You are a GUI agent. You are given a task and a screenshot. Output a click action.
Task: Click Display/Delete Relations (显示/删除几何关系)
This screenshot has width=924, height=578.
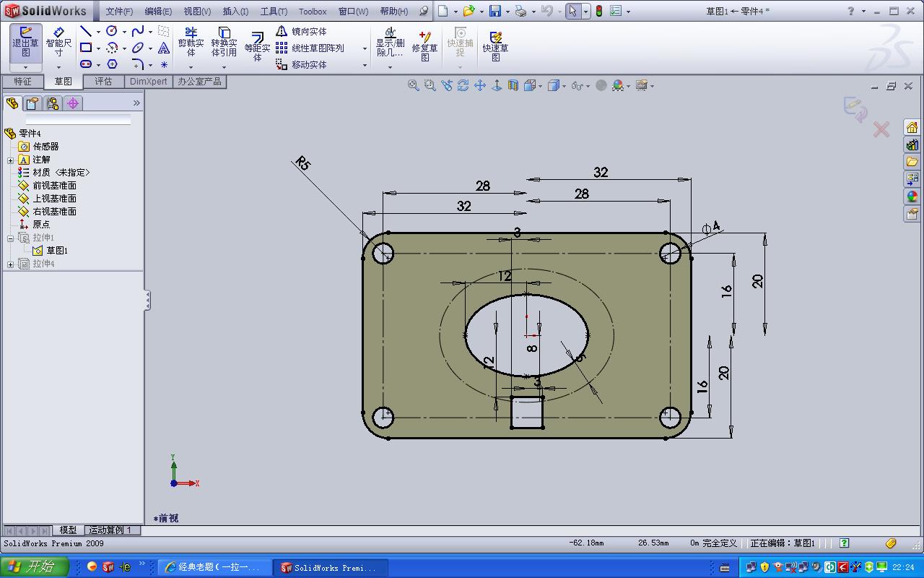(x=390, y=43)
